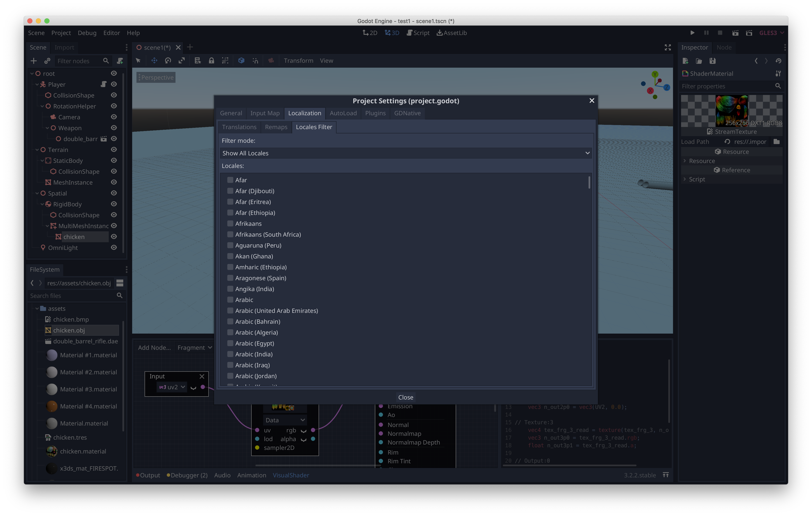Toggle the Use Local Space cube icon
Image resolution: width=812 pixels, height=516 pixels.
coord(241,60)
